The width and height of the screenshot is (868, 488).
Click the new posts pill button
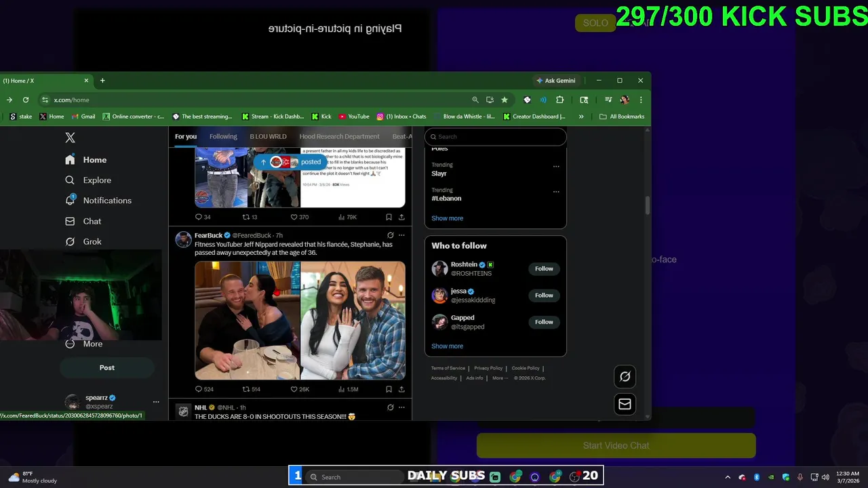pyautogui.click(x=290, y=162)
